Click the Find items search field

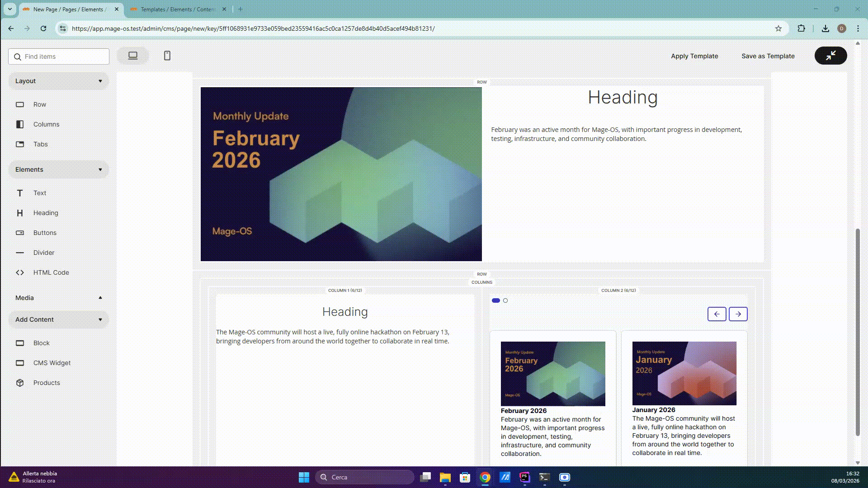[x=58, y=56]
